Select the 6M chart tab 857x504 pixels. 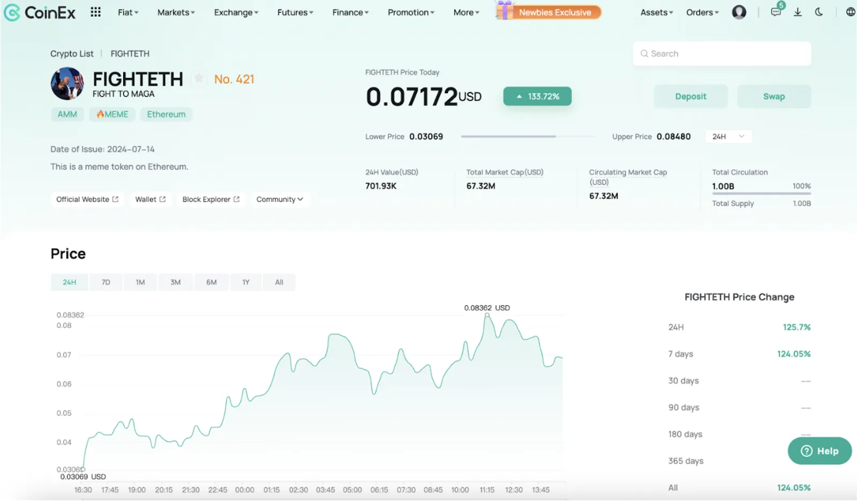[212, 282]
